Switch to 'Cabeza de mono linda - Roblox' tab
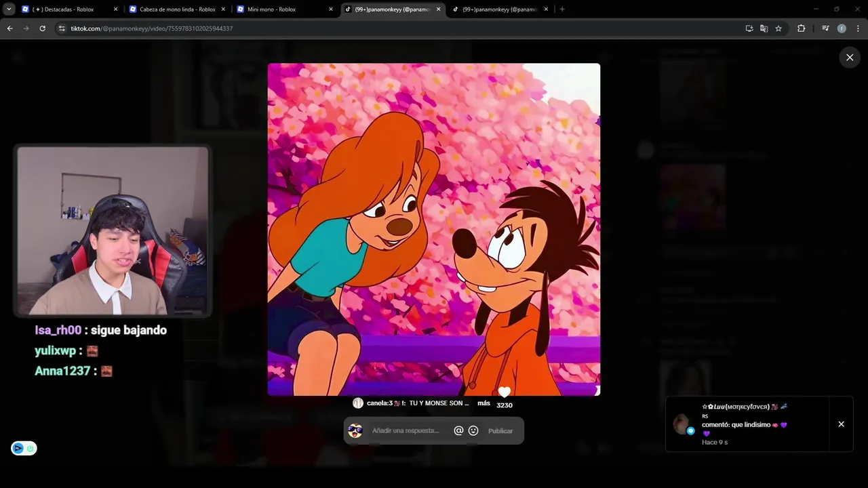Screen dimensions: 868x488 click(177, 9)
